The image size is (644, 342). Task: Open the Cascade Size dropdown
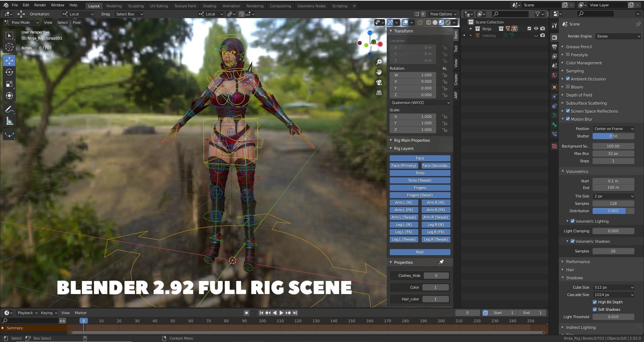(613, 295)
